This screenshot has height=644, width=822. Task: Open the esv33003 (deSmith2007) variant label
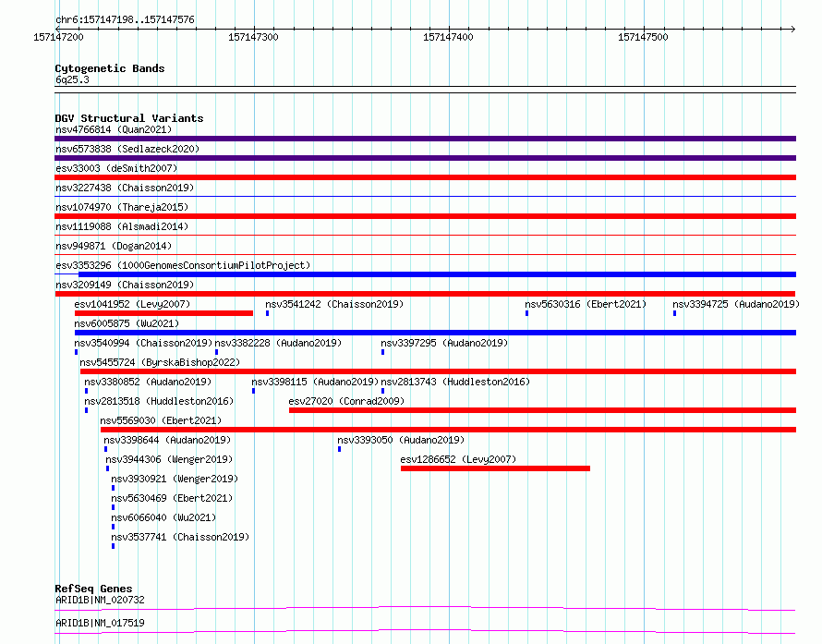coord(116,168)
